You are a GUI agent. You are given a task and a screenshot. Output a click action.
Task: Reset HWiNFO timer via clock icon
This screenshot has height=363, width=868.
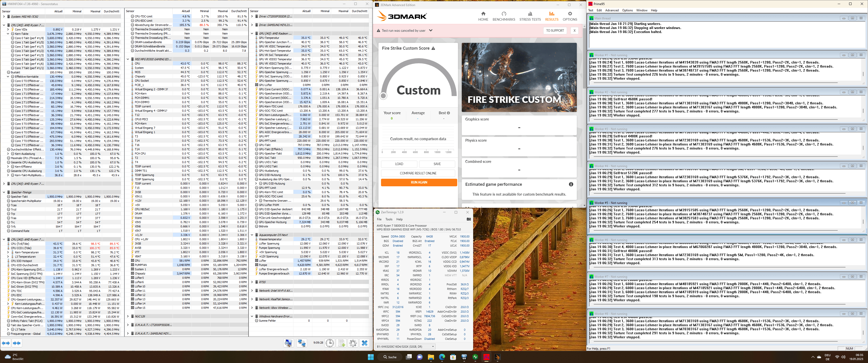pyautogui.click(x=330, y=343)
